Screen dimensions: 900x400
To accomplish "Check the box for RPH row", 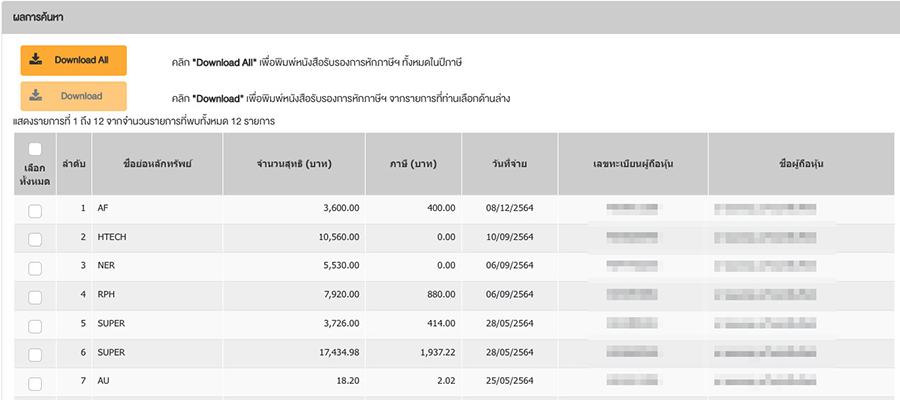I will click(35, 297).
